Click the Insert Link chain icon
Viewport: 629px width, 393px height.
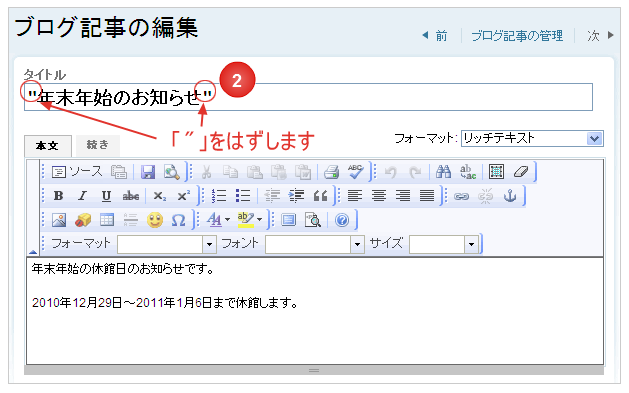tap(461, 196)
